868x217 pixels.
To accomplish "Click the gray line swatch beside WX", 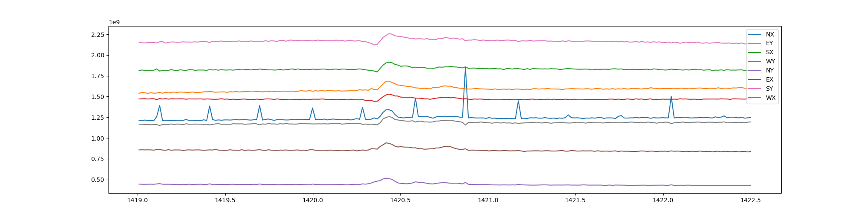I will tap(755, 98).
